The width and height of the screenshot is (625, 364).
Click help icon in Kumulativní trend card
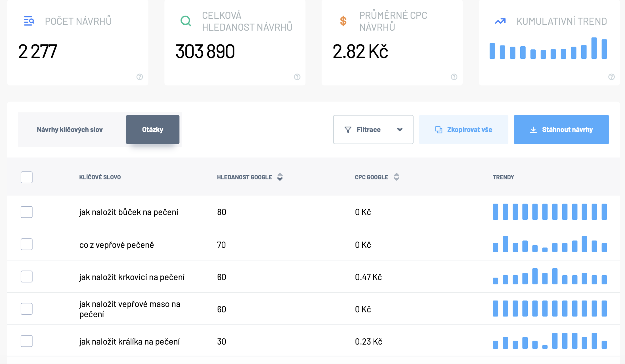click(612, 77)
